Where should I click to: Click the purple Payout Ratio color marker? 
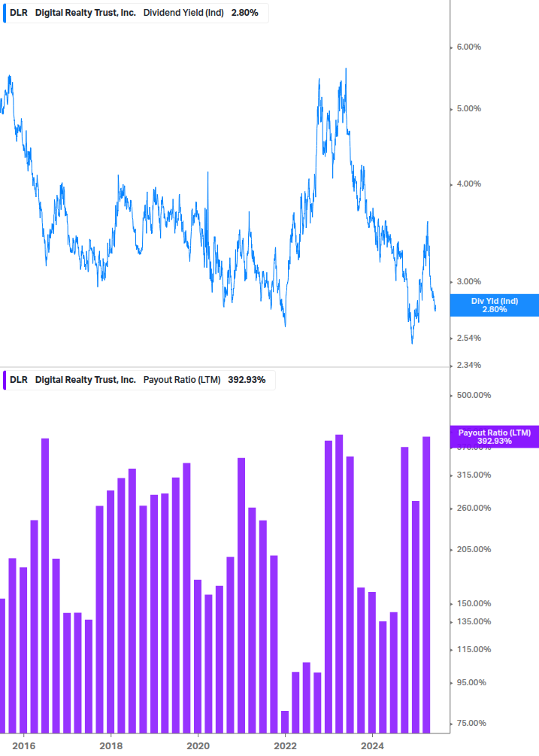(5, 380)
